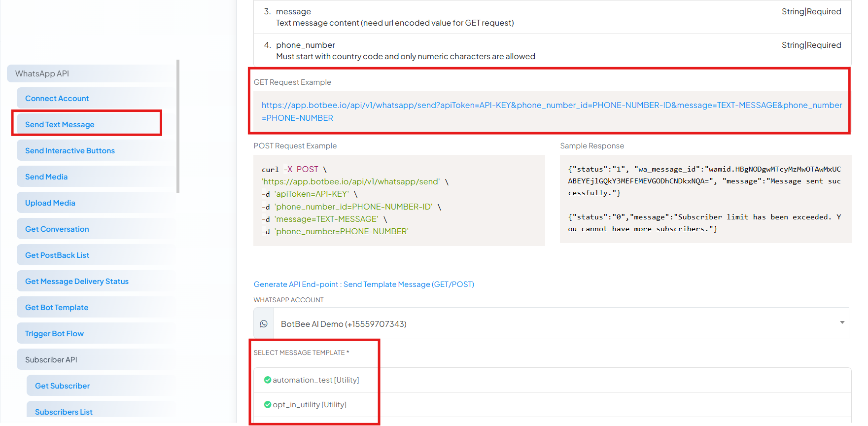Open Get Subscriber API section
The width and height of the screenshot is (868, 426).
tap(101, 386)
